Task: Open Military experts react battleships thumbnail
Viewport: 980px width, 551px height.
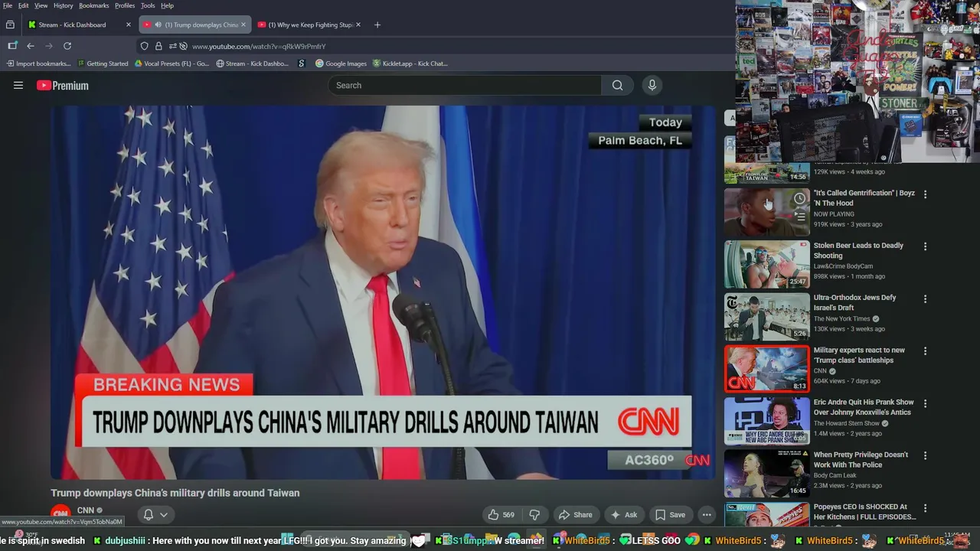Action: coord(766,369)
